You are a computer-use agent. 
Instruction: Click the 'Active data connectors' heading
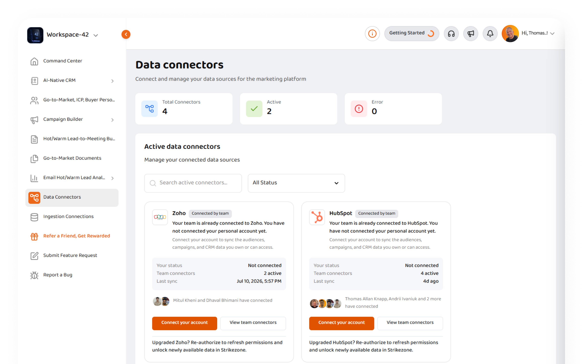click(182, 146)
